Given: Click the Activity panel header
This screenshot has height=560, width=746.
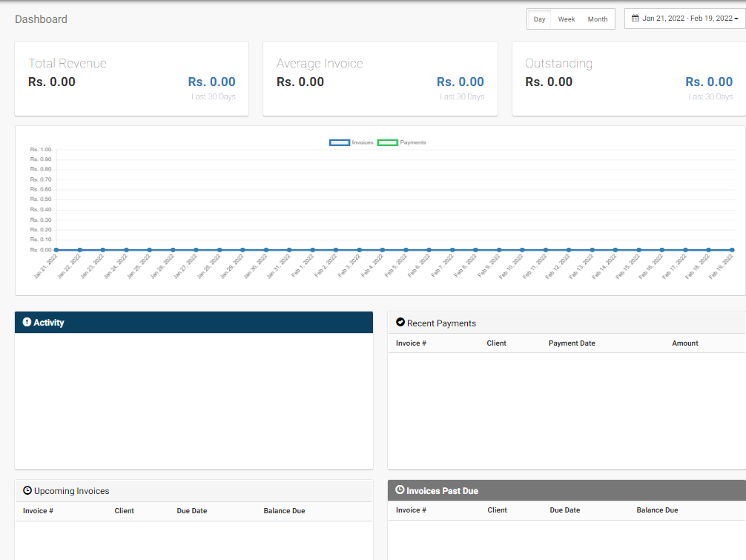Looking at the screenshot, I should (x=194, y=322).
